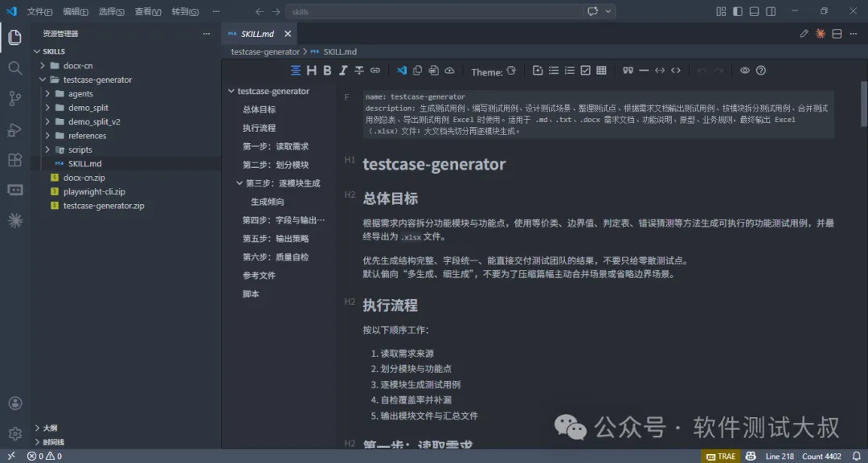
Task: Collapse the testcase-generator folder in explorer
Action: 42,80
